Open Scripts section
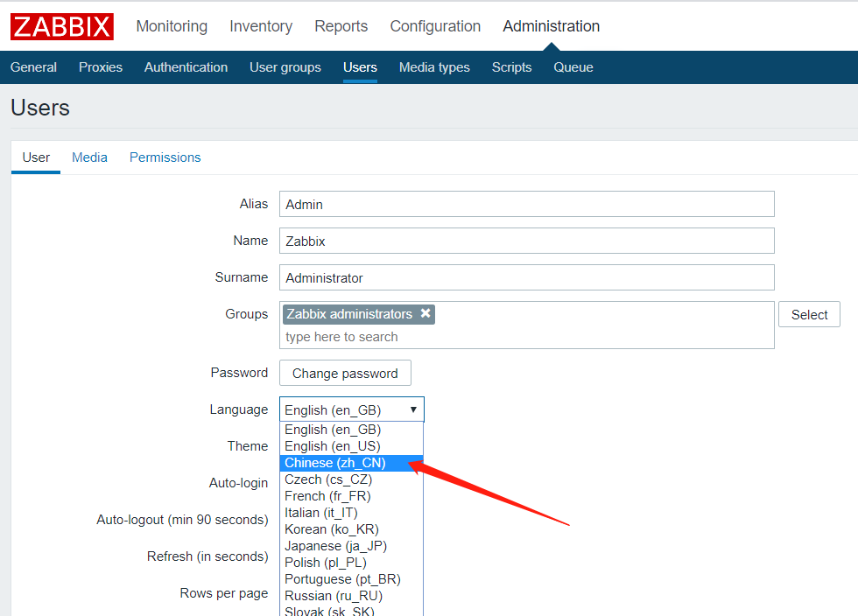The height and width of the screenshot is (616, 858). tap(511, 67)
